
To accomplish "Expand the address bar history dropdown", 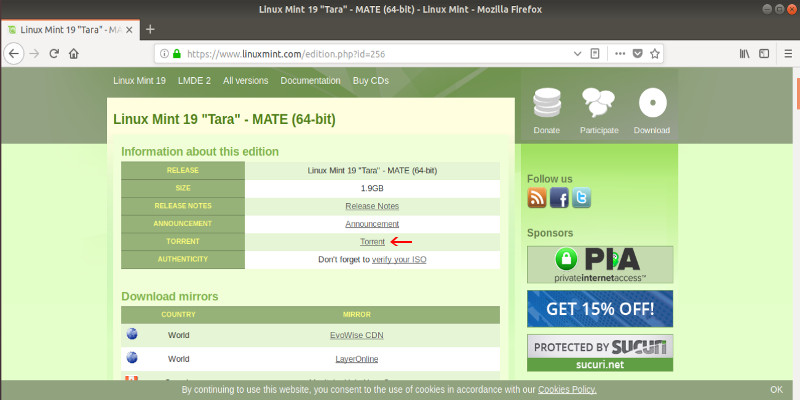I will 578,54.
